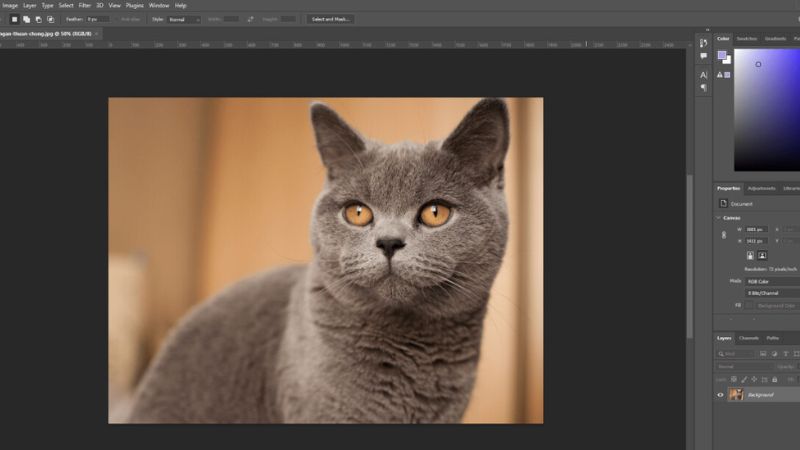Image resolution: width=800 pixels, height=450 pixels.
Task: Open the Filter menu
Action: point(85,6)
